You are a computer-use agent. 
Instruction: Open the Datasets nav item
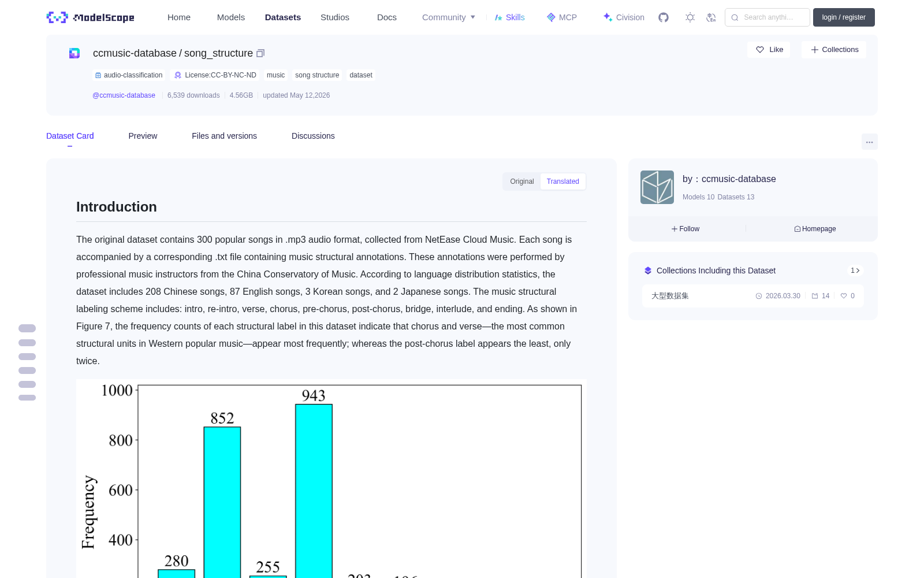click(x=283, y=17)
